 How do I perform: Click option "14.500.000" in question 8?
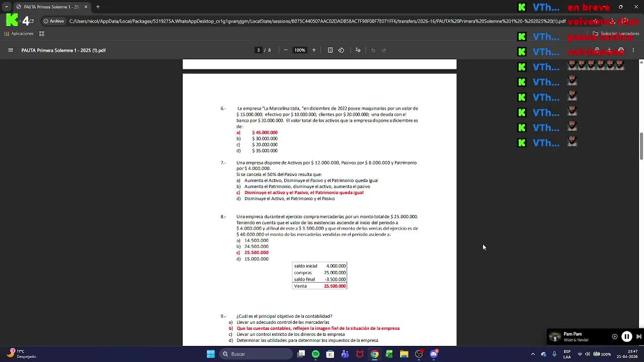[x=256, y=240]
